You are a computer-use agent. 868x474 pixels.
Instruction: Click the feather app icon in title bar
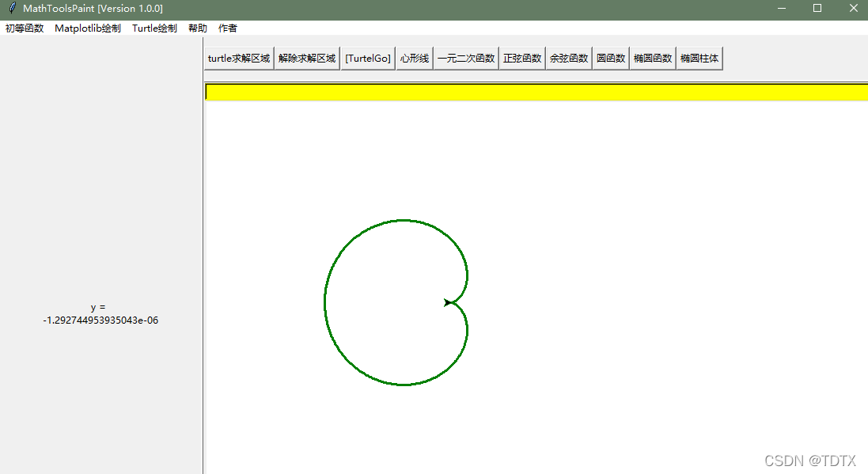[x=12, y=8]
